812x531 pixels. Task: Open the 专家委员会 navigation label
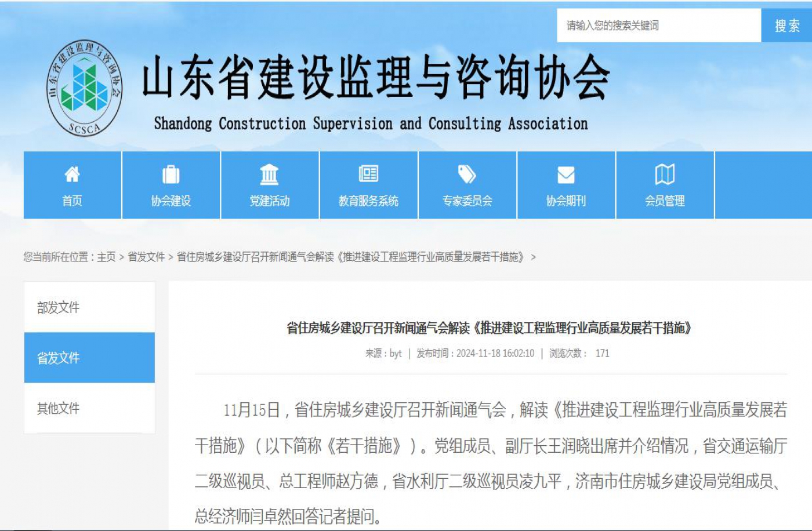point(467,201)
